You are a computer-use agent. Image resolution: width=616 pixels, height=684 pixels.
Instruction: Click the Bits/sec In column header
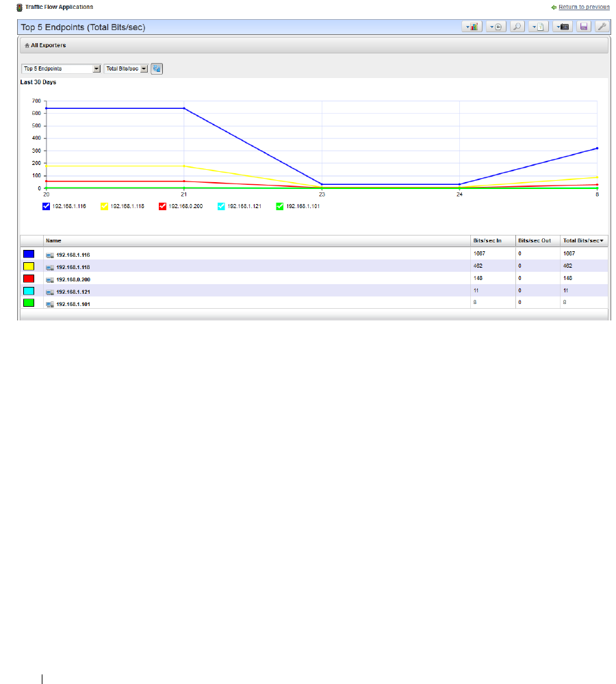(x=493, y=241)
